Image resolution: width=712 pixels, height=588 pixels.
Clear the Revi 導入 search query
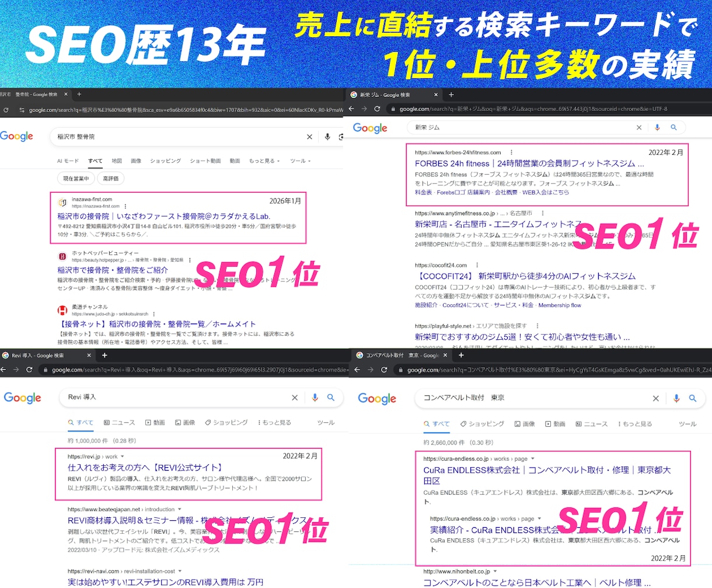tap(295, 398)
